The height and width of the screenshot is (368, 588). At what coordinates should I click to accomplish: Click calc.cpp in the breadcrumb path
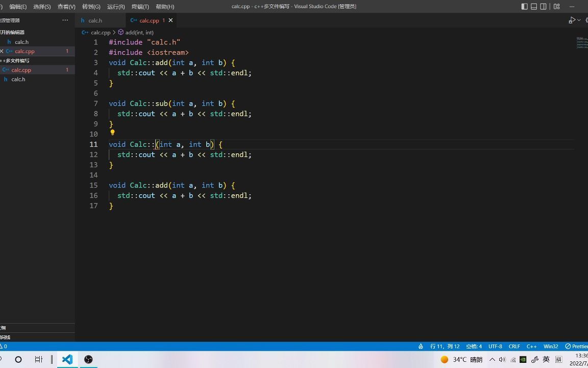pyautogui.click(x=101, y=33)
